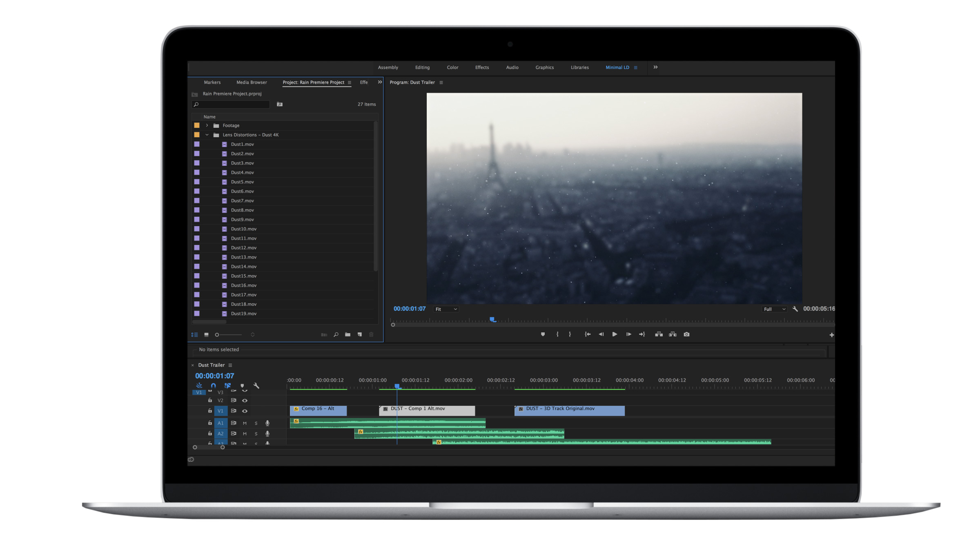
Task: Click the New Bin folder icon
Action: pos(347,335)
